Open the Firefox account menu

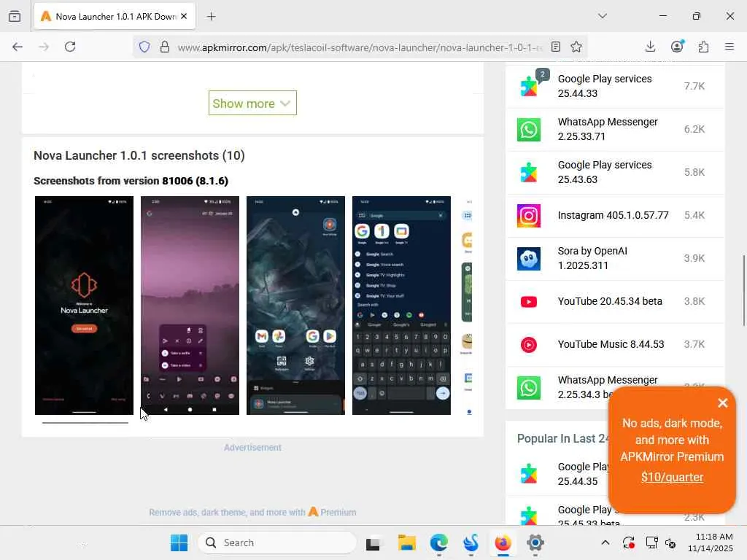click(x=677, y=46)
